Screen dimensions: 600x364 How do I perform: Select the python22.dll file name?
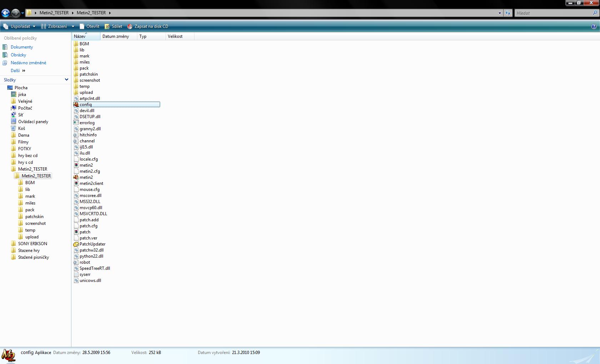click(x=91, y=256)
